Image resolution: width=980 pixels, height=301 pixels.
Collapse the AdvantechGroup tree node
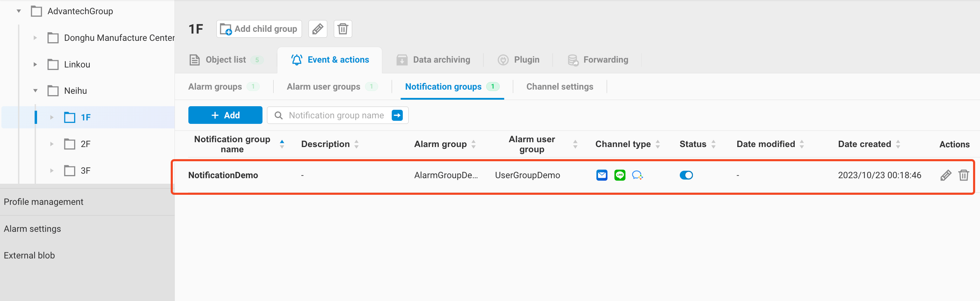click(19, 11)
